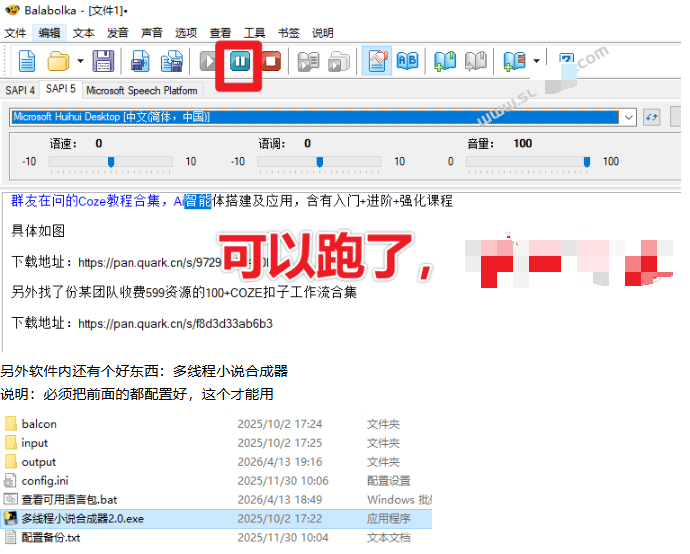Open the Microsoft Huihui Desktop voice dropdown

323,117
